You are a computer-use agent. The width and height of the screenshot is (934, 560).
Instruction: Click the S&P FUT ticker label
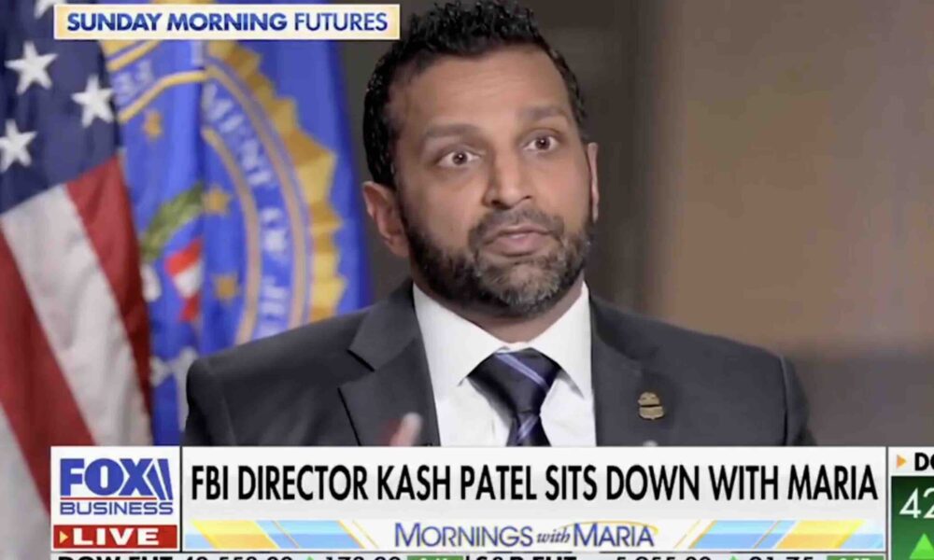(x=524, y=557)
